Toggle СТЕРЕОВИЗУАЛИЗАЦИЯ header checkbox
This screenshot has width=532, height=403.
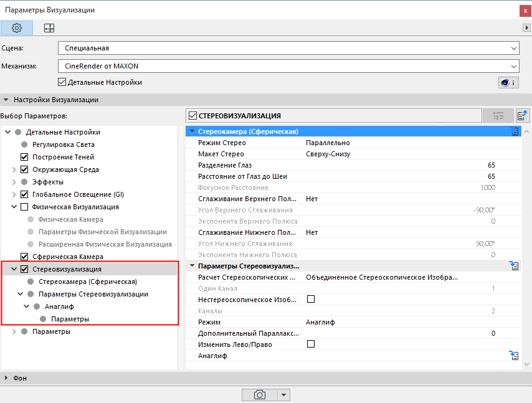point(192,116)
